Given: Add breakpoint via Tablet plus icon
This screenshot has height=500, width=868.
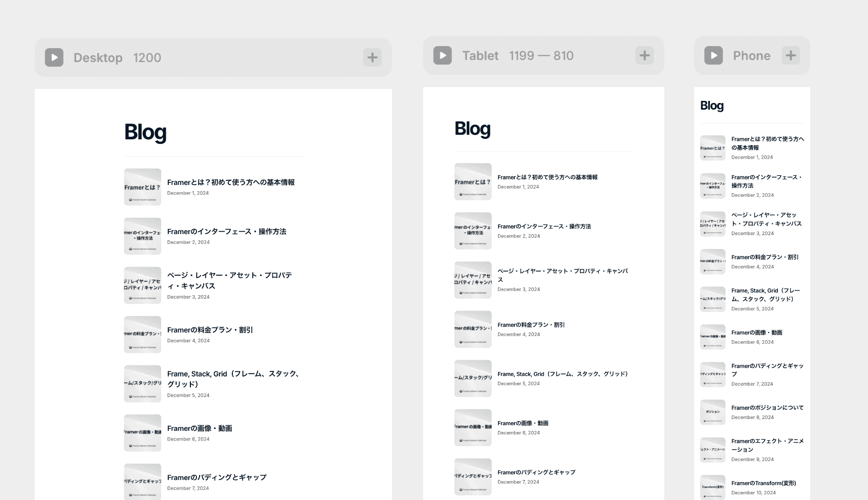Looking at the screenshot, I should 645,55.
